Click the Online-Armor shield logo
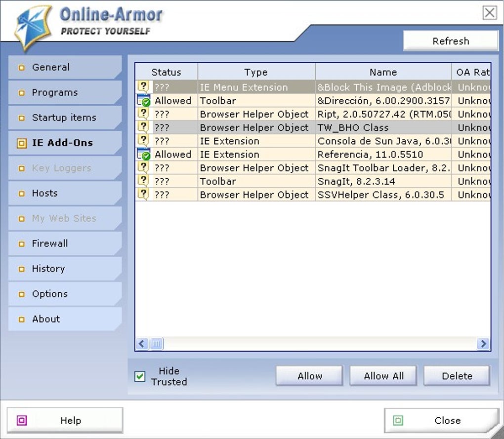This screenshot has width=504, height=439. (x=33, y=28)
